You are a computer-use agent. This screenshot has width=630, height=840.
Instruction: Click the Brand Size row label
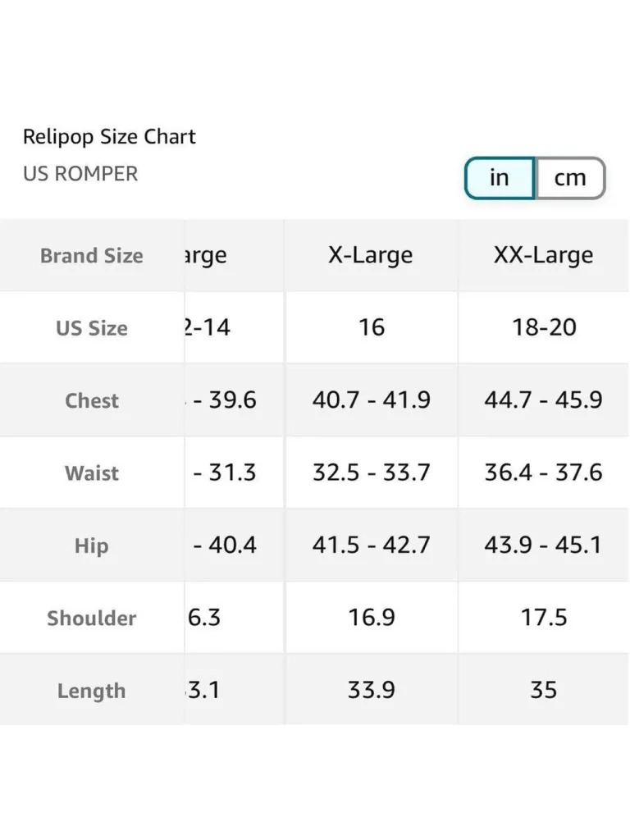[x=92, y=256]
